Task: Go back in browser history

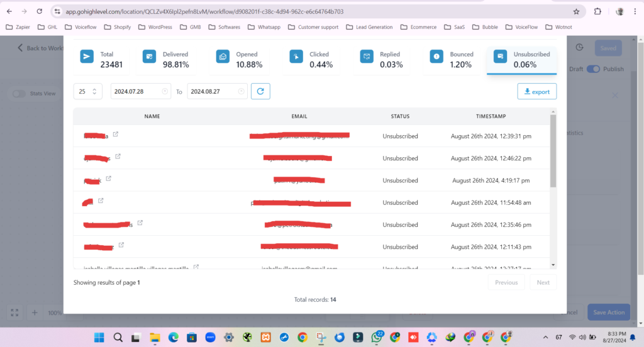Action: (x=9, y=11)
